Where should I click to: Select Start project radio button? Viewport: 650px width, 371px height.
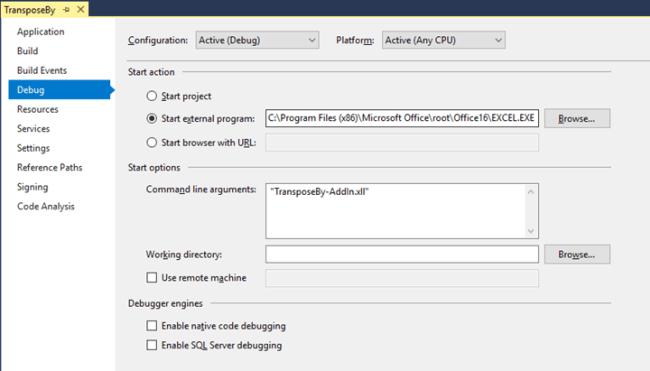point(152,96)
